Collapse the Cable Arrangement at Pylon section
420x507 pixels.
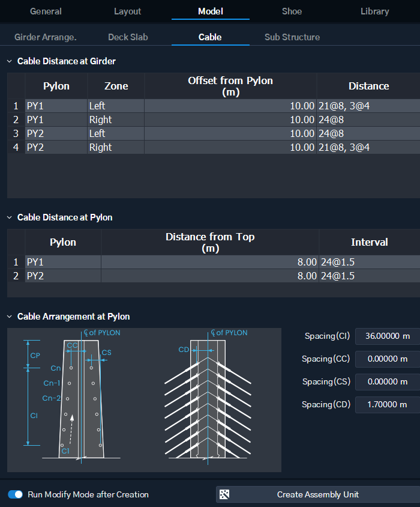pos(10,317)
